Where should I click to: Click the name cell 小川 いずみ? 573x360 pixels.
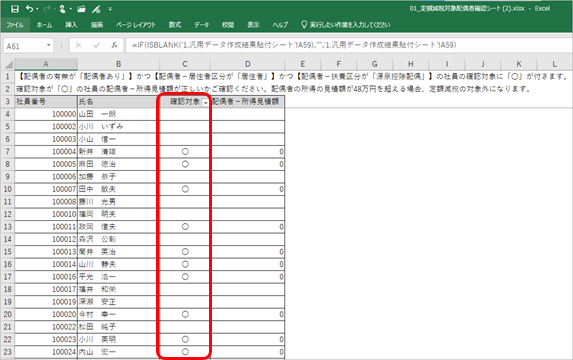click(x=118, y=126)
